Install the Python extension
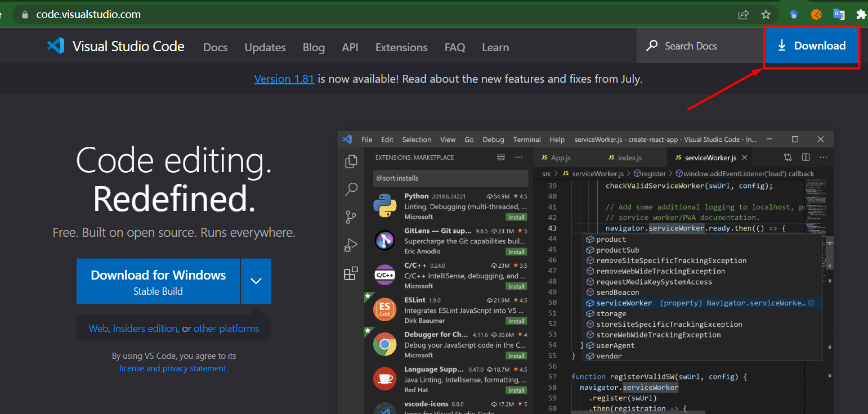The image size is (868, 414). coord(516,217)
